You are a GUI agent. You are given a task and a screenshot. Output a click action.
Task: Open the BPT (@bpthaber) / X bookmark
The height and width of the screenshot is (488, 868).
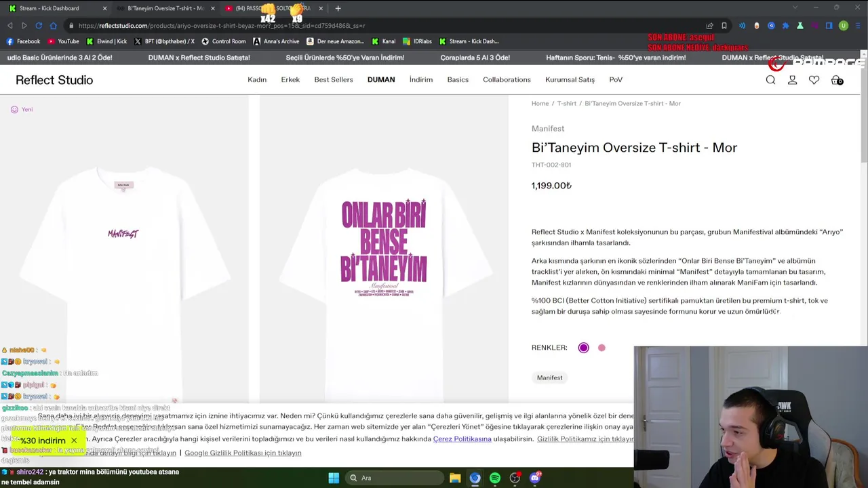pos(164,41)
